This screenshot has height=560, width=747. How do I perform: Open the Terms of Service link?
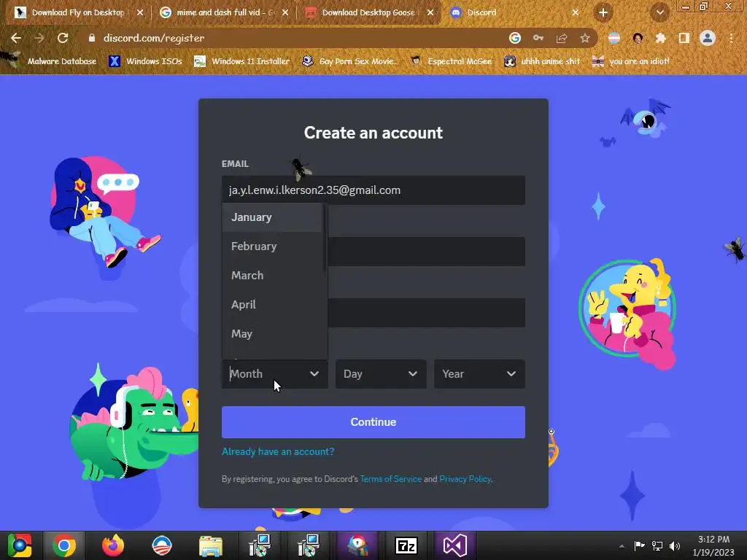point(391,479)
